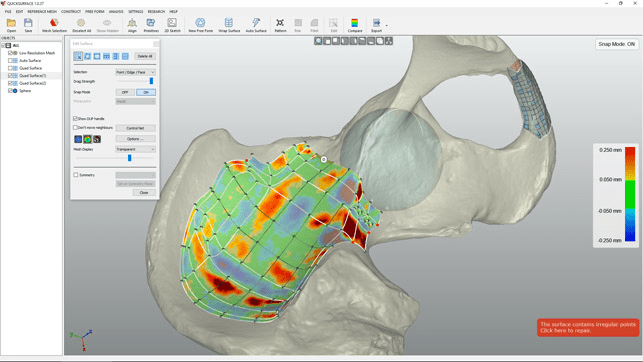The image size is (643, 362).
Task: Click the Drag Strength slider handle
Action: pyautogui.click(x=151, y=81)
